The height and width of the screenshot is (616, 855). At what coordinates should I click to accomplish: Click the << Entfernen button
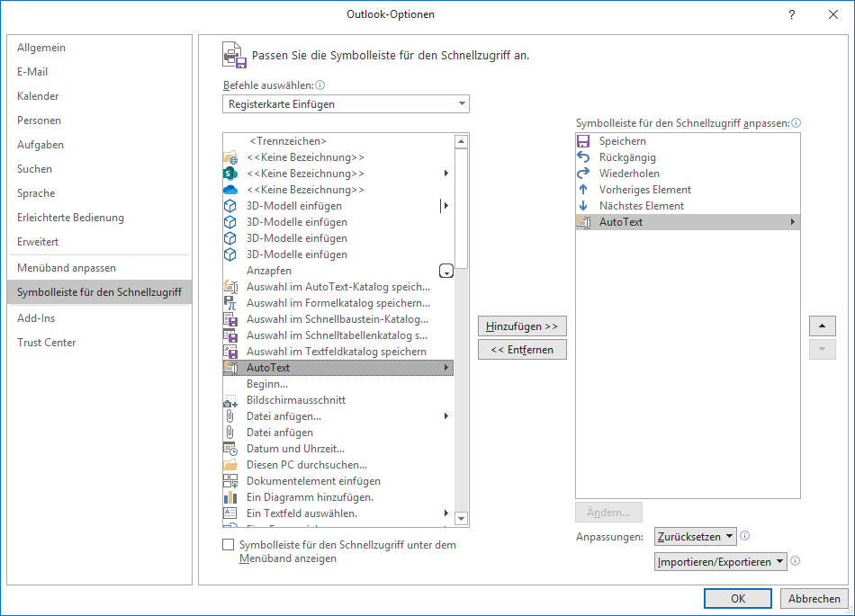522,350
